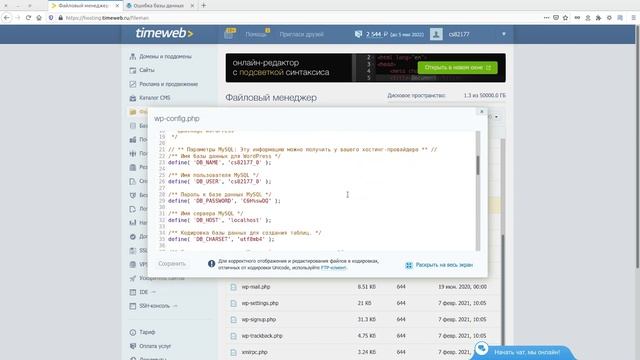The image size is (640, 360).
Task: Open the notifications icon in the header
Action: pyautogui.click(x=230, y=34)
